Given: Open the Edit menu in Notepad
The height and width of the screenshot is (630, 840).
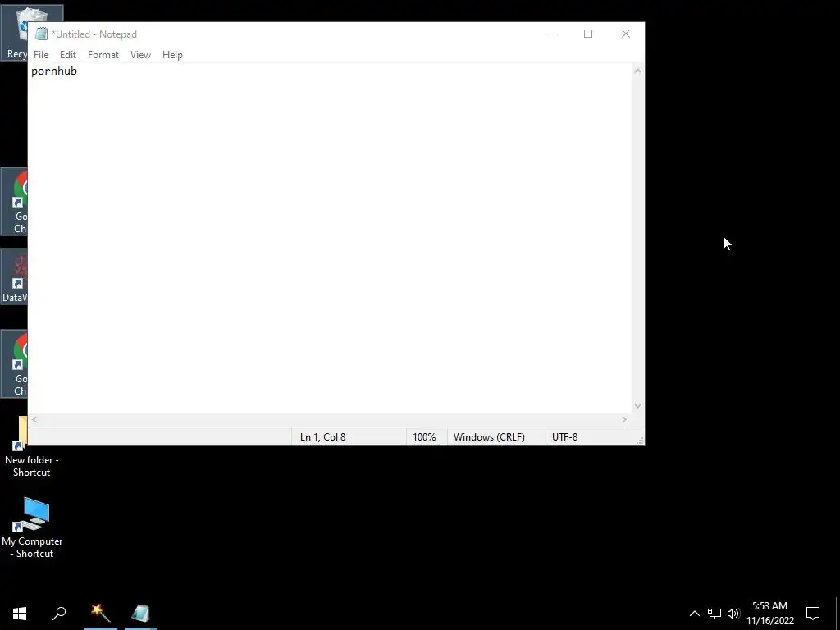Looking at the screenshot, I should [67, 55].
